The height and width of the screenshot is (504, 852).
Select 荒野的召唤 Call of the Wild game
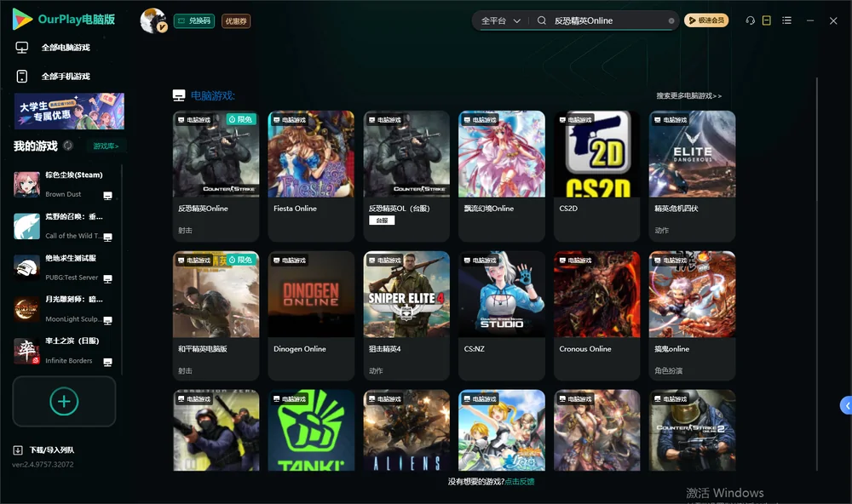click(x=66, y=226)
